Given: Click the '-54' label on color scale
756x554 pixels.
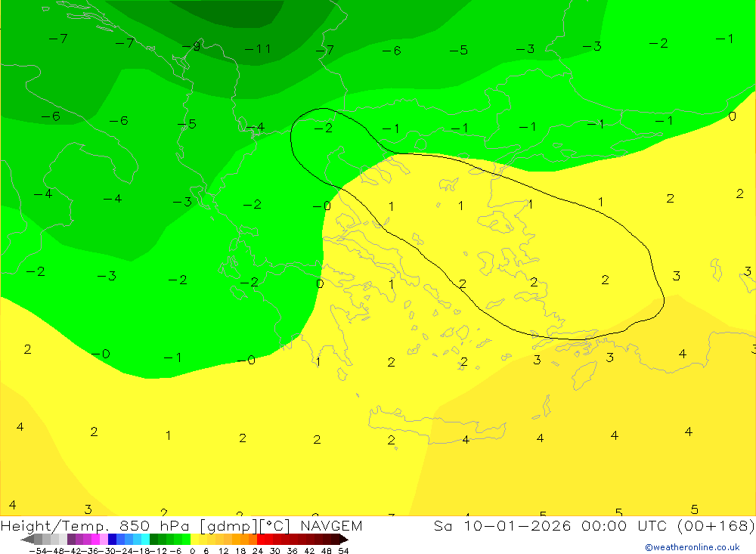Looking at the screenshot, I should pos(38,551).
